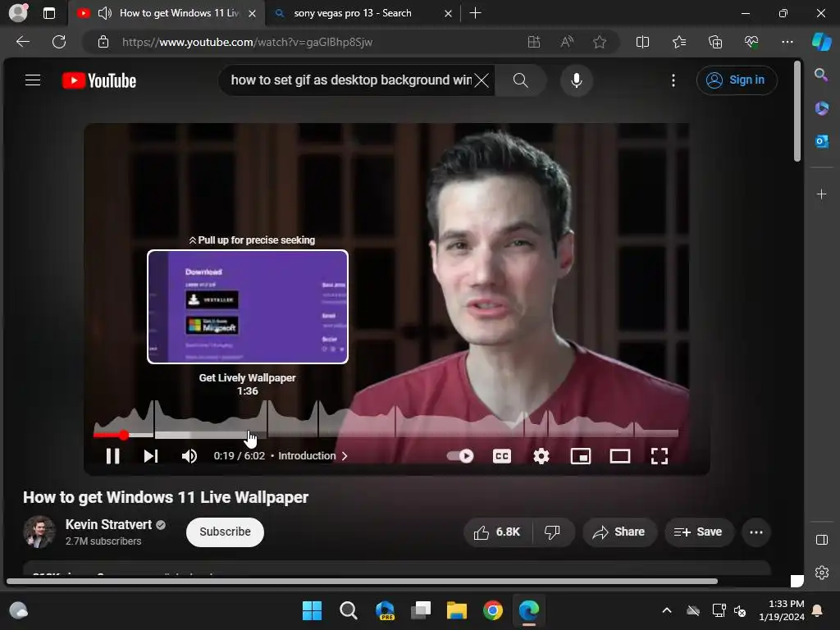The width and height of the screenshot is (840, 630).
Task: Open video settings gear
Action: [541, 456]
